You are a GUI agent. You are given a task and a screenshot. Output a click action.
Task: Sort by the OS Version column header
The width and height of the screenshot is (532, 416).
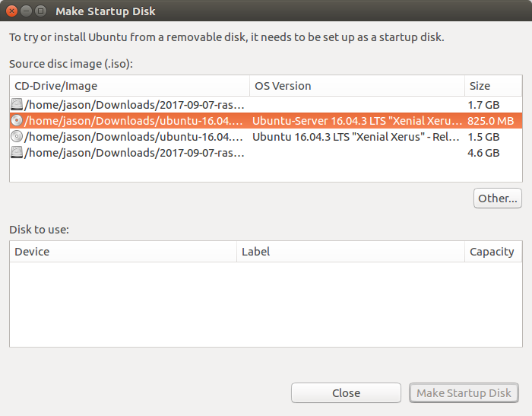(x=357, y=86)
